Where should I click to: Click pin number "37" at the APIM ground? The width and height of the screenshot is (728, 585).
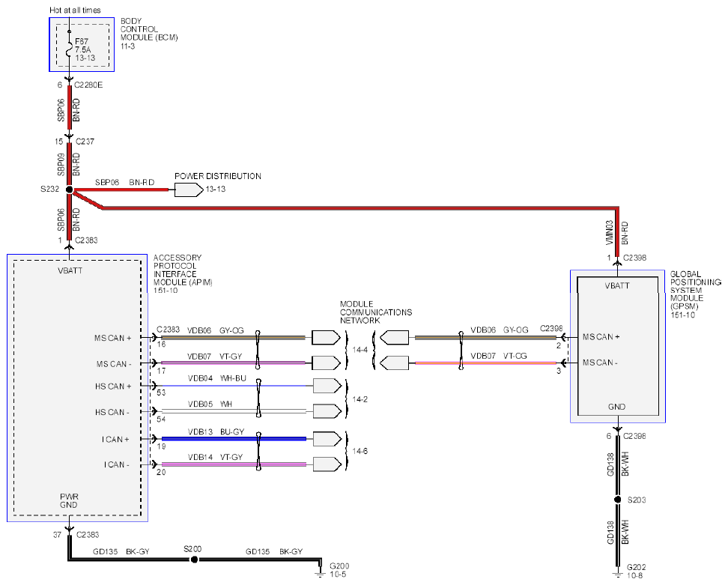57,535
